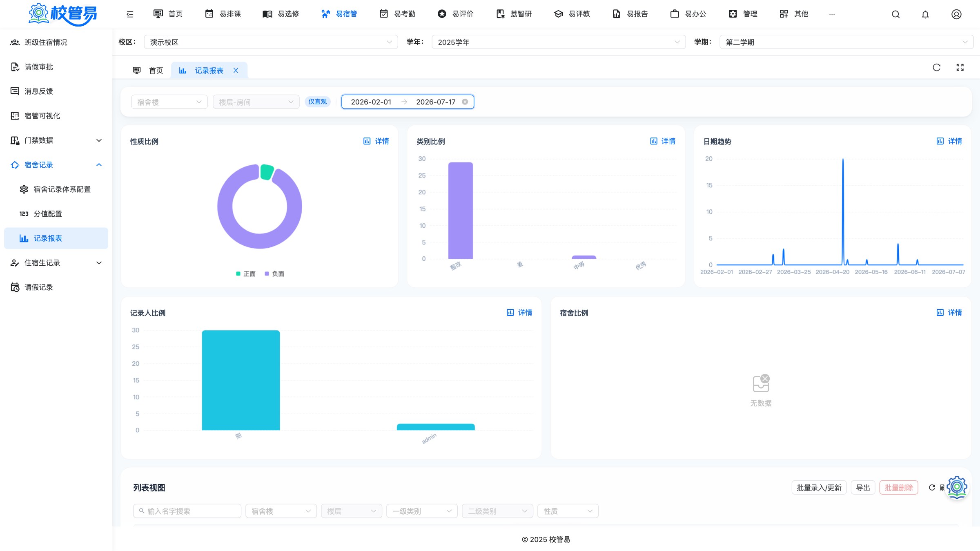The image size is (980, 551).
Task: Open 分值配置 in the sidebar
Action: tap(56, 214)
